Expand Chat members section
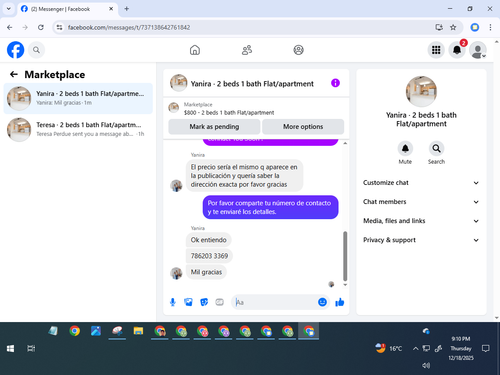The width and height of the screenshot is (500, 375). point(421,202)
